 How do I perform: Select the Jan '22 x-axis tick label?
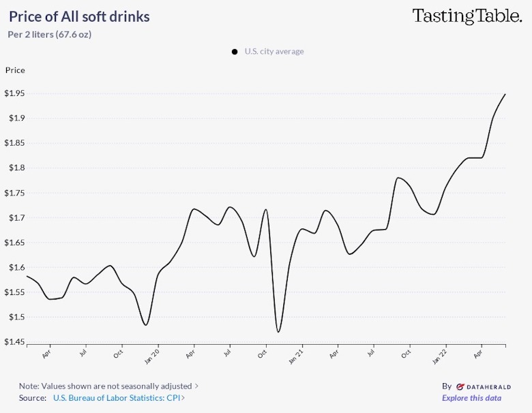(441, 354)
